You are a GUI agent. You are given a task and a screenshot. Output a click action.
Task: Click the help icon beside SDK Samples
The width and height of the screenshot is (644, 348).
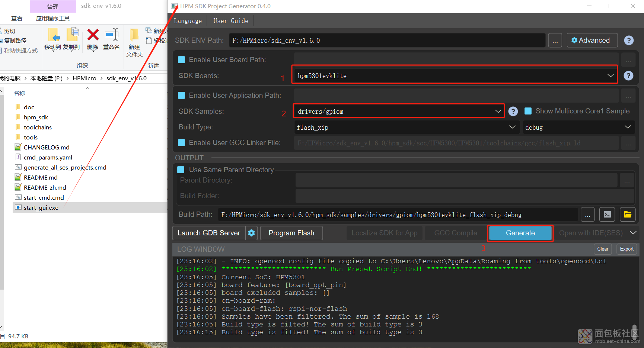(x=513, y=111)
